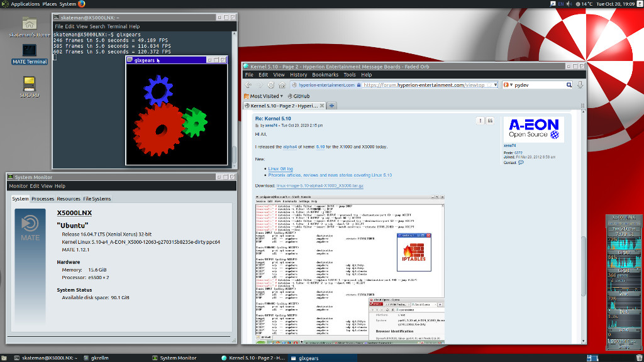Select the Kernel 5.10 - Page 2 tab
Viewport: 644px width, 362px height.
click(284, 106)
